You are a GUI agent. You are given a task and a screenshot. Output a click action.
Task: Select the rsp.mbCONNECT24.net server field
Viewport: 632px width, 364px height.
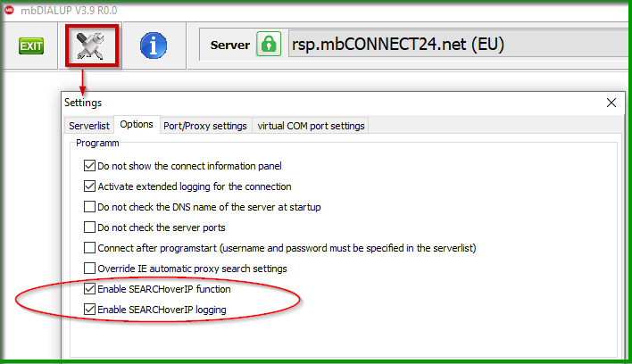[x=460, y=45]
